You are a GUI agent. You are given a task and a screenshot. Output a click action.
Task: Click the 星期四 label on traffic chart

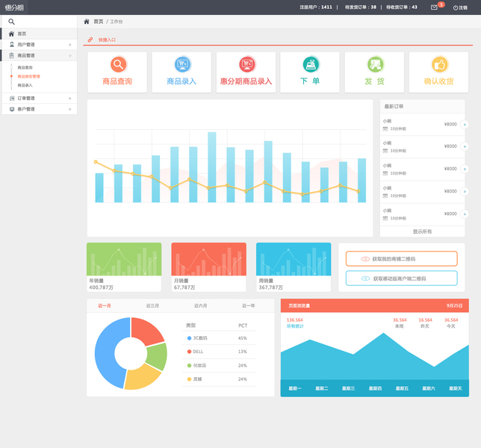click(x=375, y=388)
